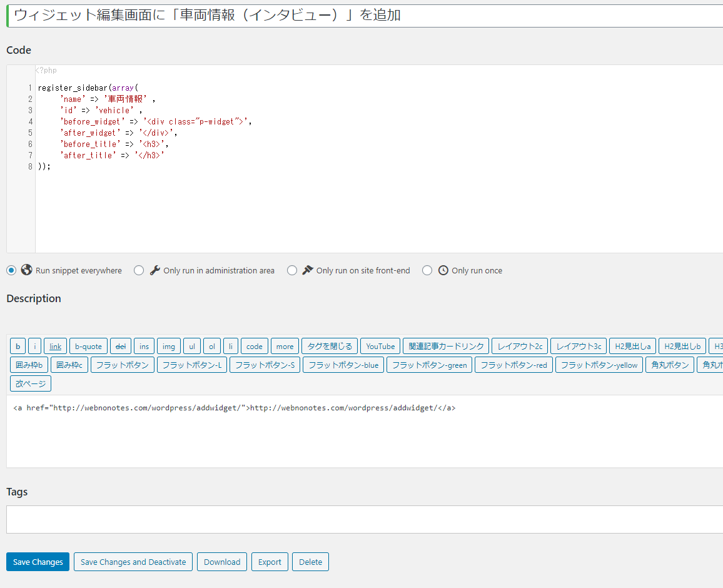723x588 pixels.
Task: Click the wrench icon for administration area
Action: click(155, 270)
